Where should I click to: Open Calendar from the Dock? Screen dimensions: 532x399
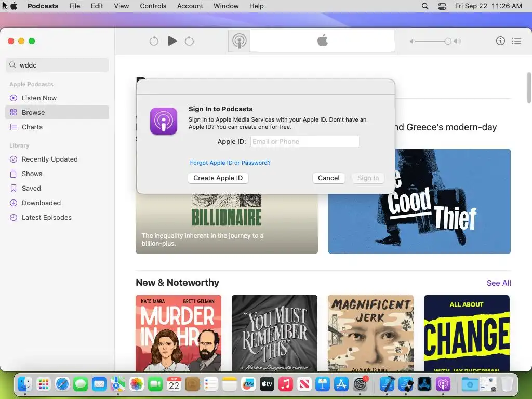(174, 384)
